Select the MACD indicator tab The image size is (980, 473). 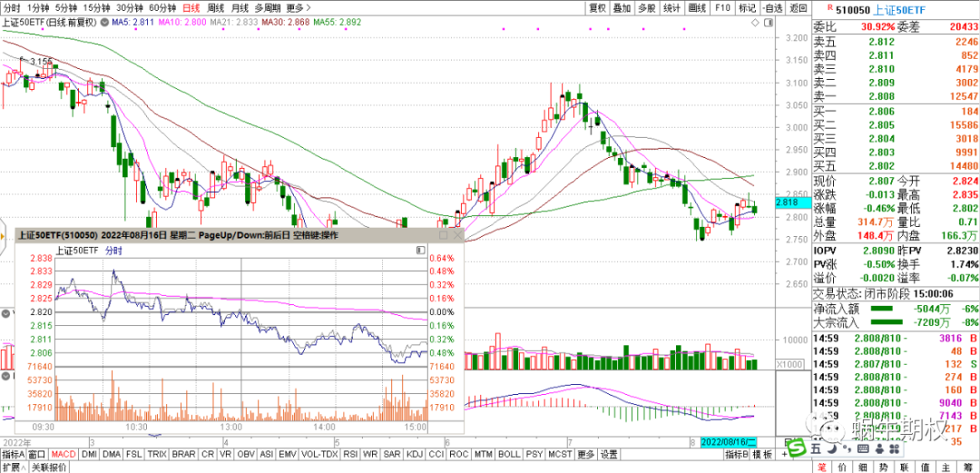pos(64,454)
